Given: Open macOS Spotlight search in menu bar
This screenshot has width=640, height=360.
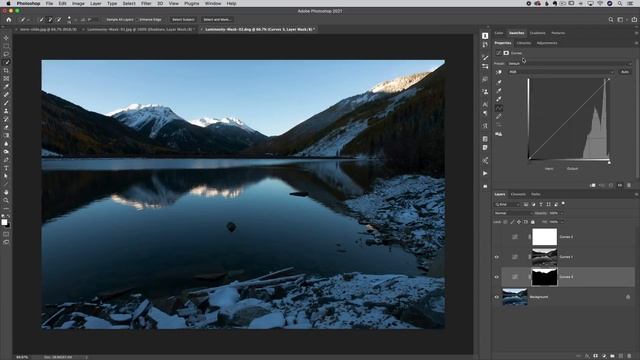Looking at the screenshot, I should pyautogui.click(x=620, y=3).
